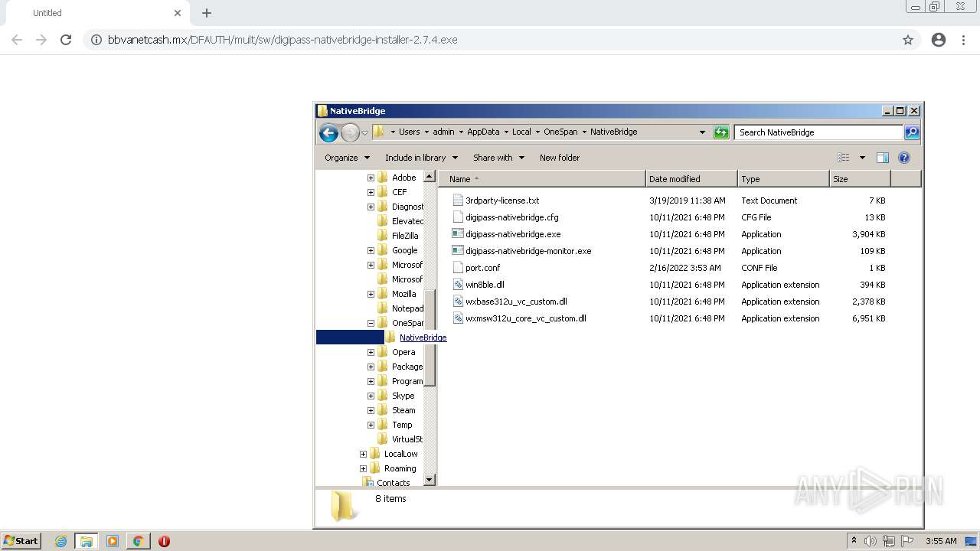Screen dimensions: 980x551
Task: Click the red stop-sign icon in taskbar
Action: point(164,541)
